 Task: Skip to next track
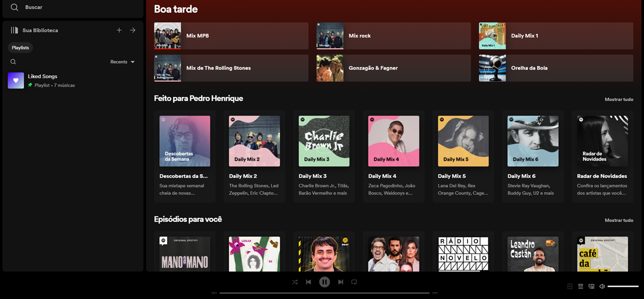point(340,282)
